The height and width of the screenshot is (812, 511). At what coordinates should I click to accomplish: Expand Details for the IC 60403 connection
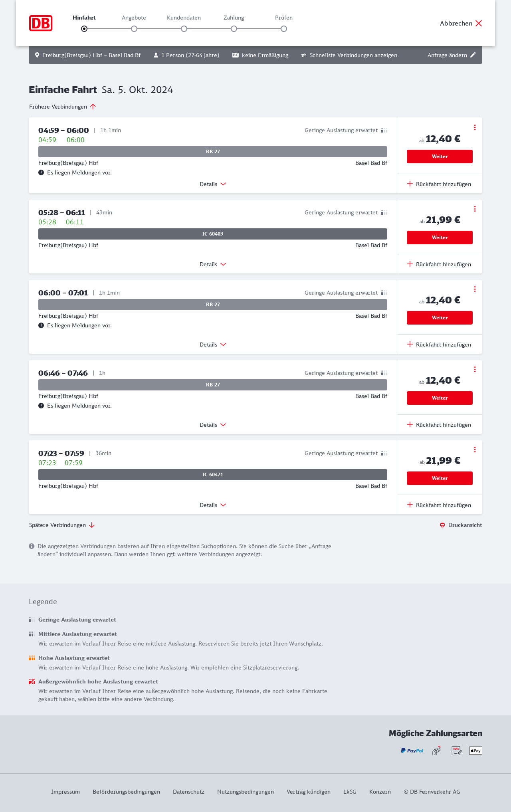pos(213,264)
